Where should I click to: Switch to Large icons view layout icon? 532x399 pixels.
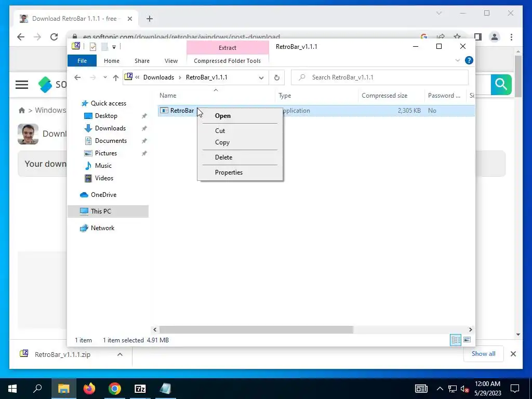click(x=467, y=340)
